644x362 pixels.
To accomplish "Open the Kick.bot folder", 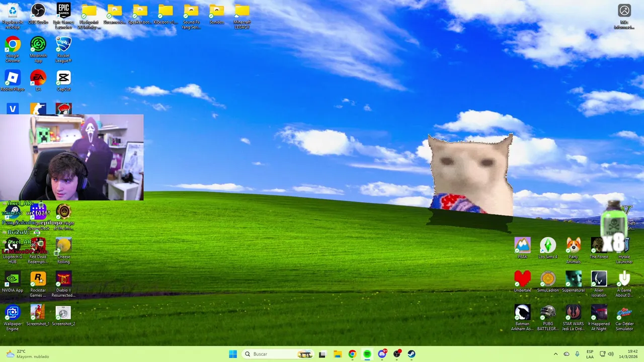I will tap(166, 14).
